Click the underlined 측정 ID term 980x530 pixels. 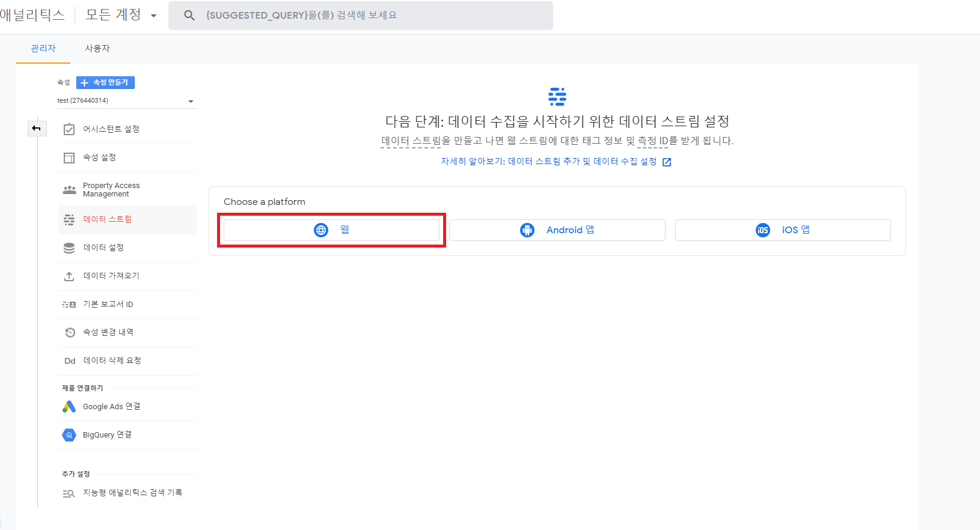[x=653, y=141]
